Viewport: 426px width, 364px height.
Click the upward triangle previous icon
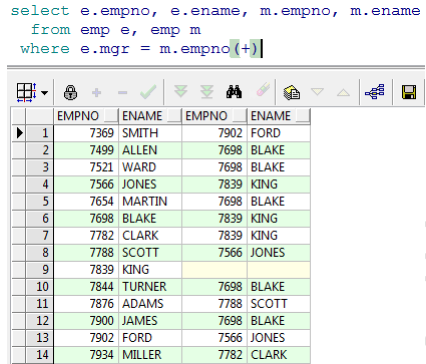click(343, 92)
